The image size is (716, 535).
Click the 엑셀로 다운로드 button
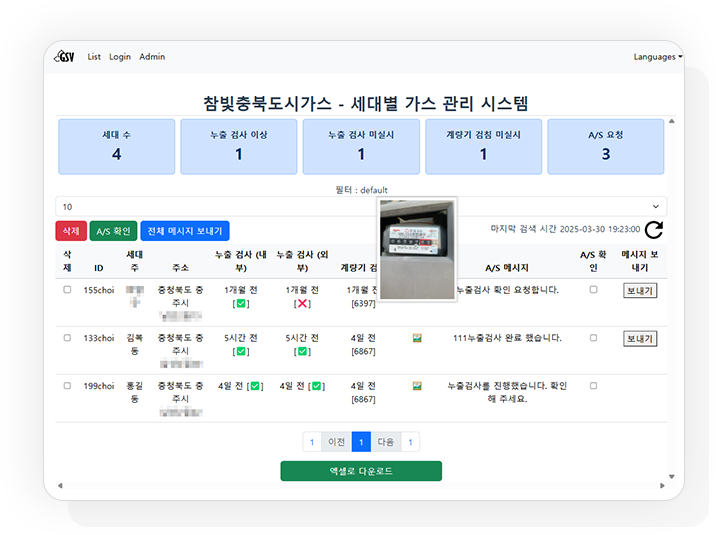(361, 471)
